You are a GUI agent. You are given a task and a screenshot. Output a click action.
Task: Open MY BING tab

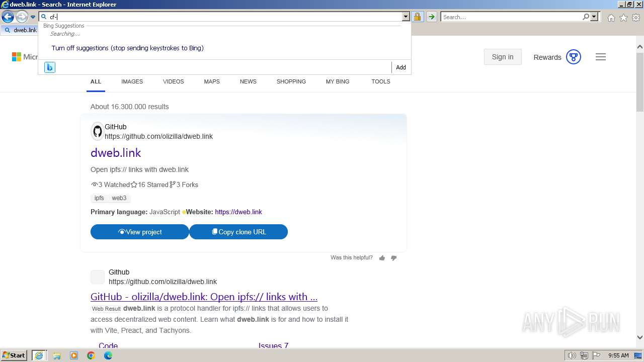338,81
